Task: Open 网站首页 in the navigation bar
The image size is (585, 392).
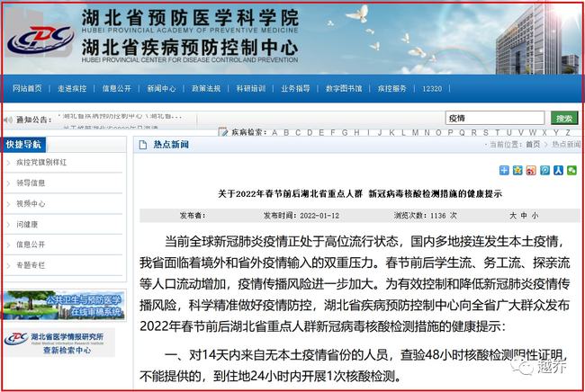Action: coord(27,88)
